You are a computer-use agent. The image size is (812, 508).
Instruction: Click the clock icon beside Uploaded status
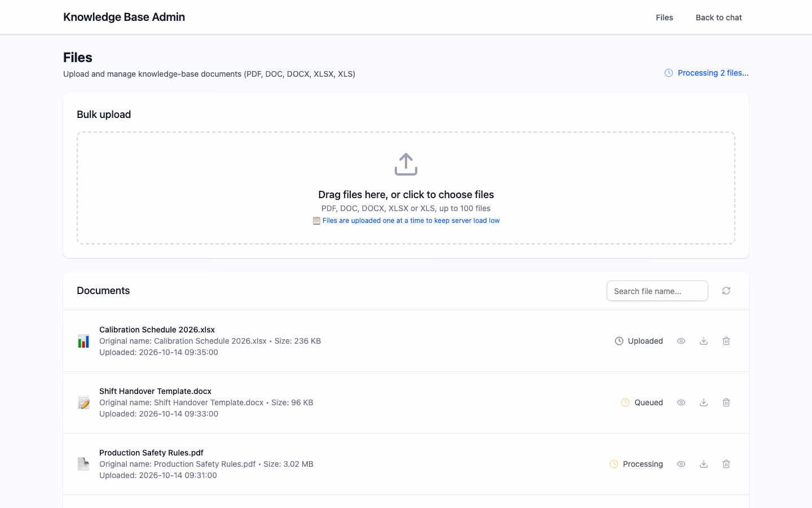(x=619, y=341)
